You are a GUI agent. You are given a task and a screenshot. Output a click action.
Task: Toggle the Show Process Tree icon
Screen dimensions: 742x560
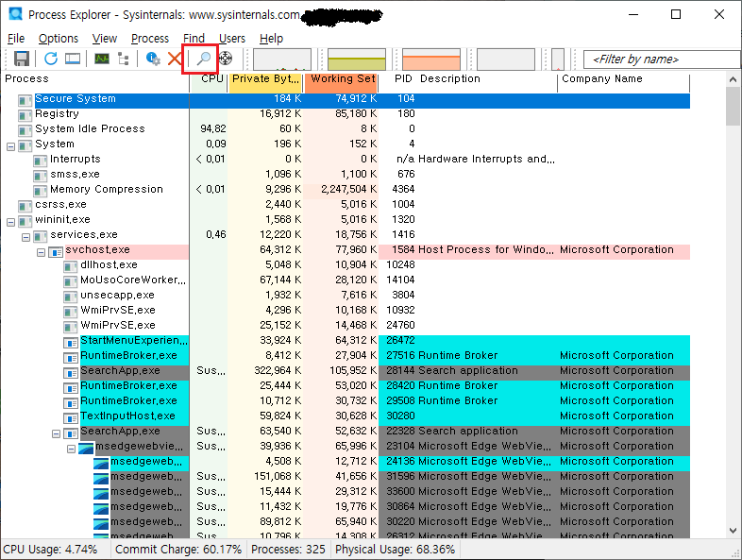point(124,59)
